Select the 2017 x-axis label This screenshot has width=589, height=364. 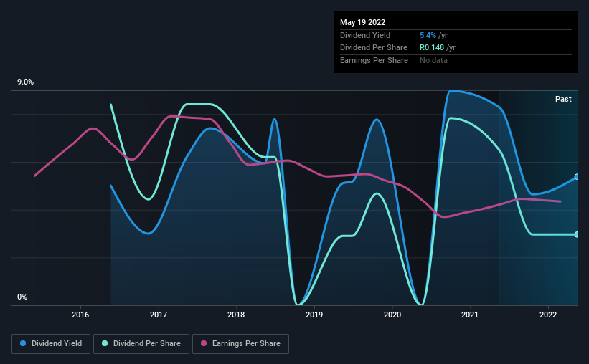tap(159, 315)
